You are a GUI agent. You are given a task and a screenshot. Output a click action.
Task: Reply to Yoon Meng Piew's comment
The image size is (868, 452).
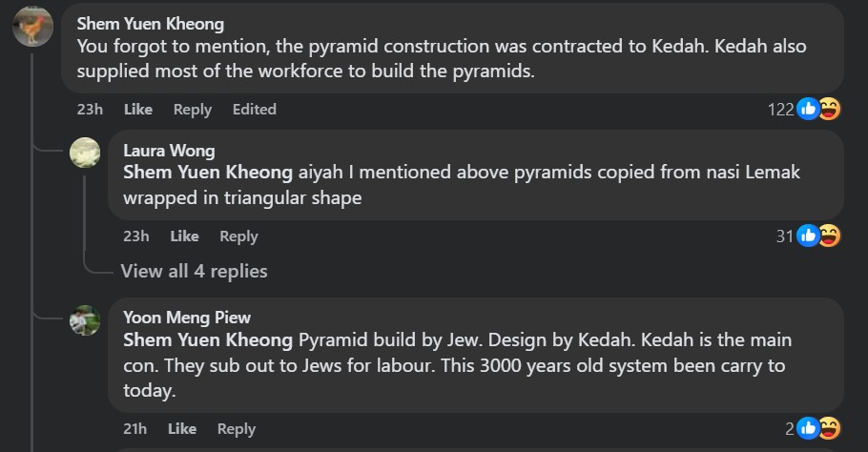pyautogui.click(x=237, y=429)
